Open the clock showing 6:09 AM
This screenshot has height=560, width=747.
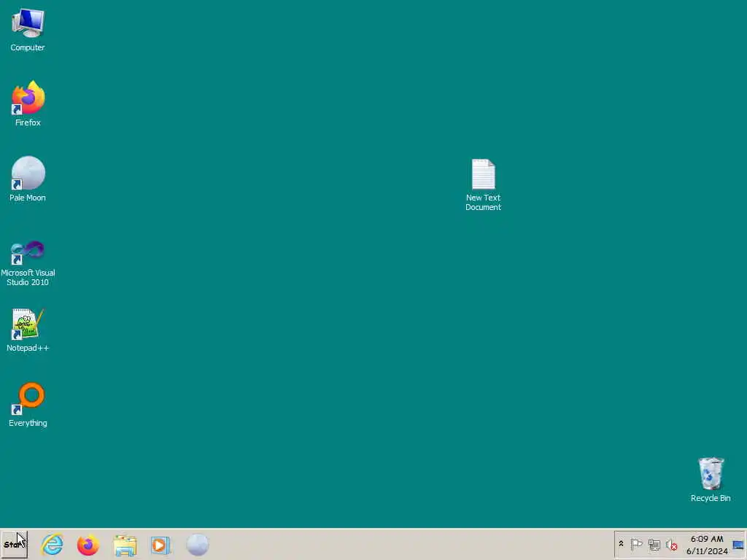tap(707, 545)
